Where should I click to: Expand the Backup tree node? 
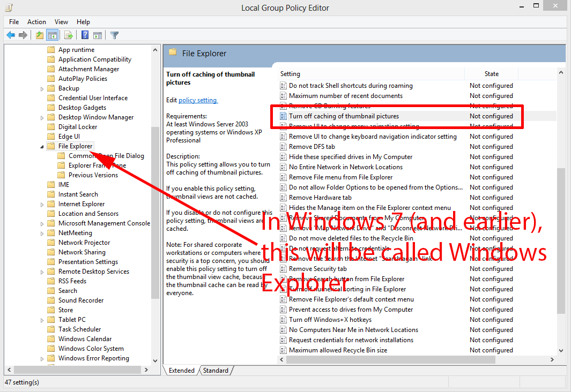pos(42,89)
